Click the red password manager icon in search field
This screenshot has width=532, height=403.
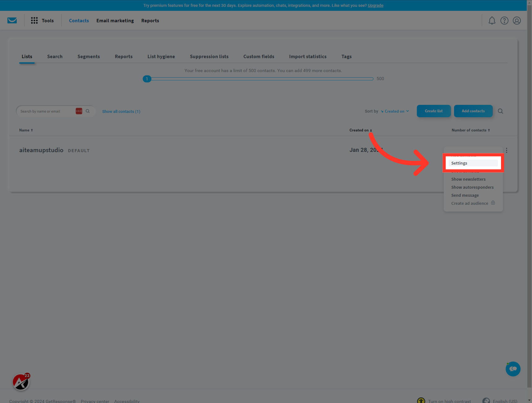coord(79,111)
